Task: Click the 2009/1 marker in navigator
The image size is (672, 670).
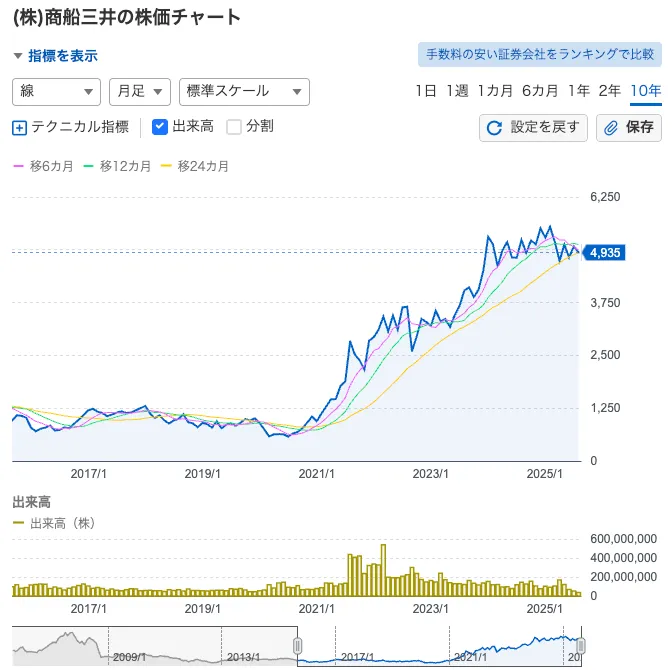Action: (x=129, y=657)
